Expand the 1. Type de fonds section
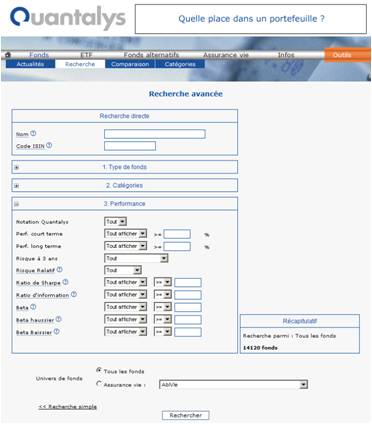Image resolution: width=372 pixels, height=424 pixels. point(17,167)
